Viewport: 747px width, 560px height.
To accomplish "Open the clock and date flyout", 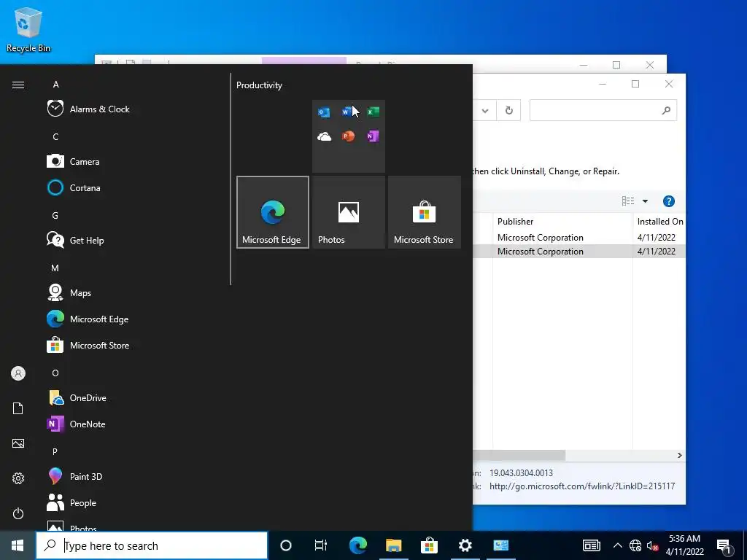I will pos(684,545).
